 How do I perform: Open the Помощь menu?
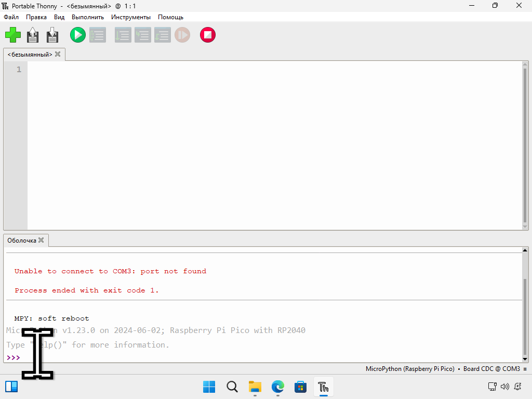(x=170, y=17)
